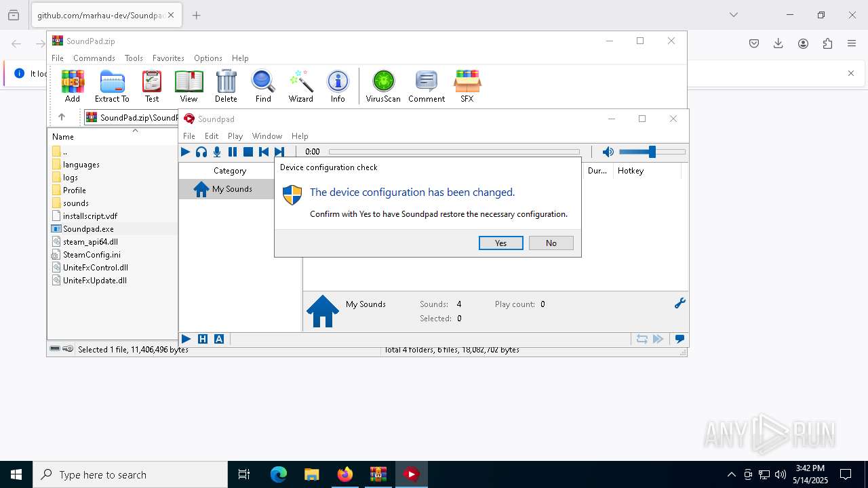
Task: Click the View icon in WinRAR toolbar
Action: tap(189, 86)
